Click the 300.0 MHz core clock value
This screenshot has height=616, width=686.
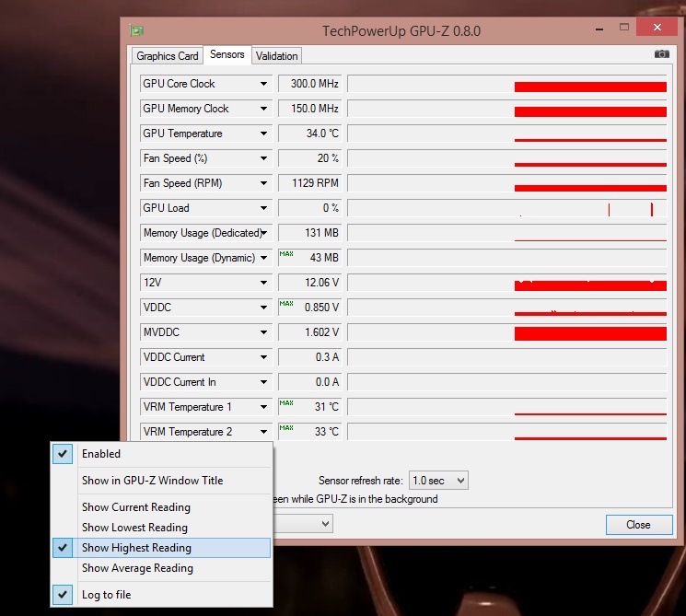click(x=309, y=84)
